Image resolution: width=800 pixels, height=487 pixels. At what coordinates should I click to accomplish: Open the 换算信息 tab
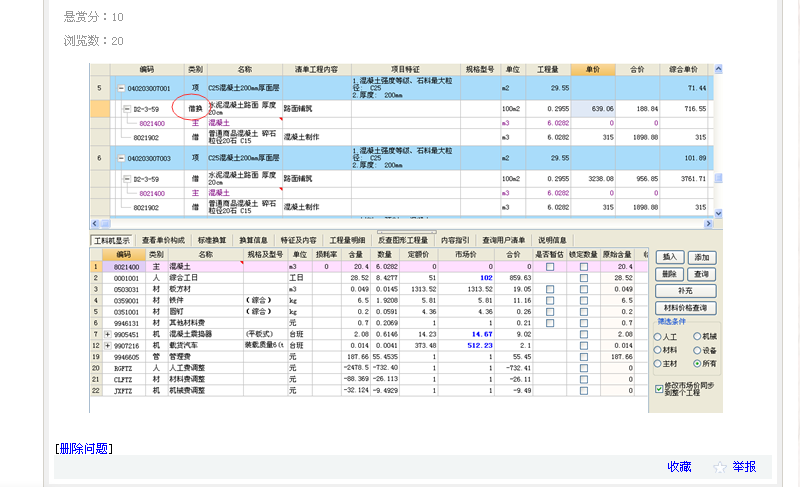pyautogui.click(x=254, y=240)
